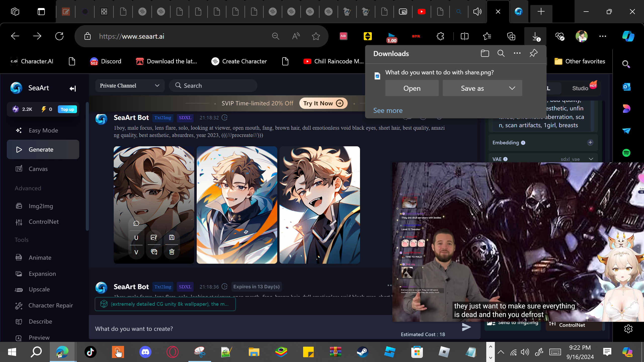Switch to the YouTube browser tab

[422, 12]
